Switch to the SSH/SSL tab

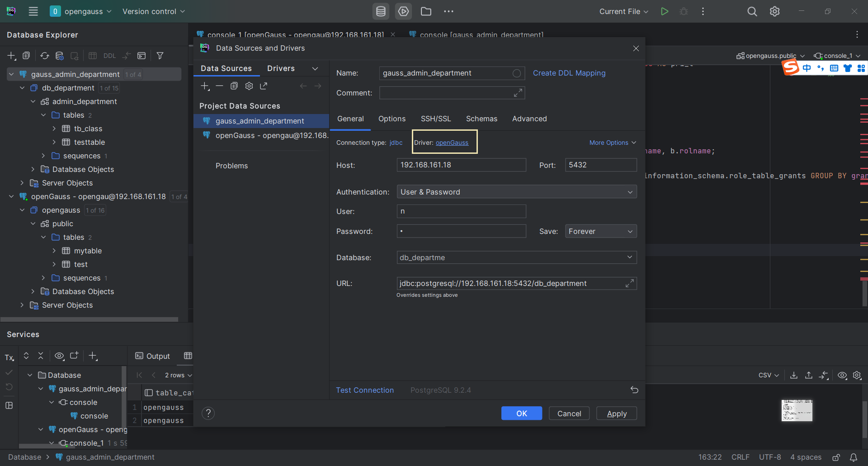pos(435,119)
